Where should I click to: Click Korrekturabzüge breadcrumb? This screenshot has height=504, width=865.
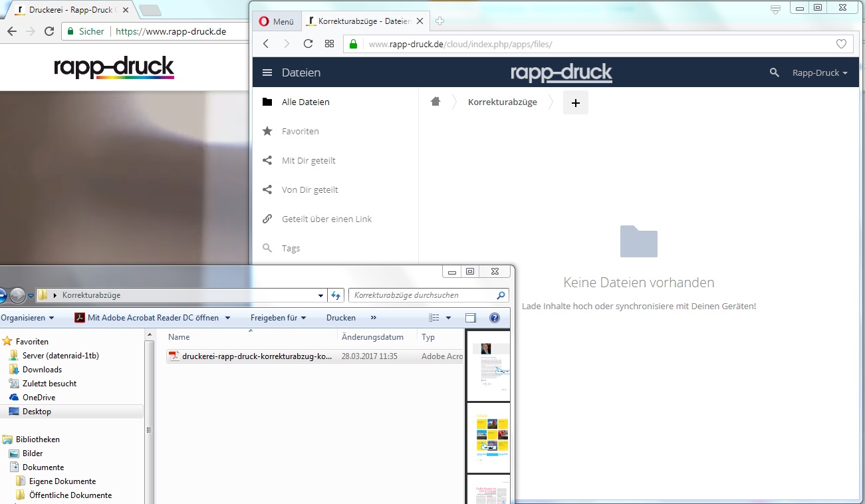coord(503,102)
